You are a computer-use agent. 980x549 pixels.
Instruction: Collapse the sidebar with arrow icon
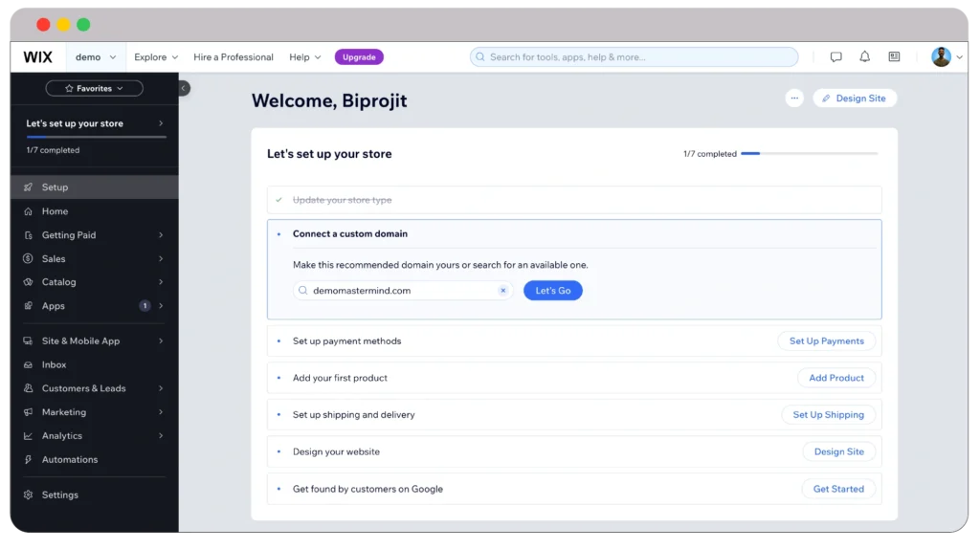tap(184, 88)
